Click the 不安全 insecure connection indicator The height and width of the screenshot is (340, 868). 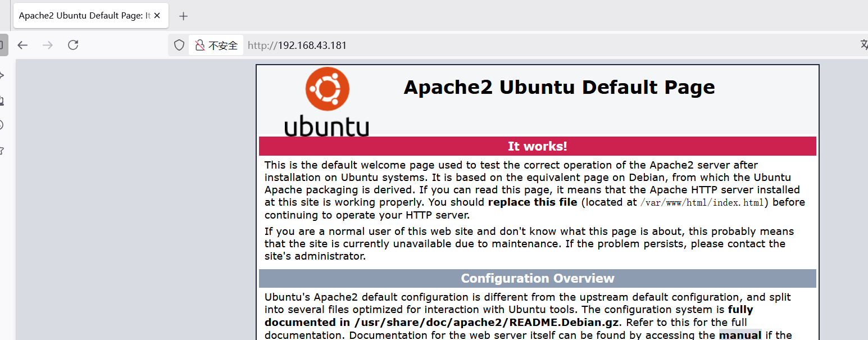pos(216,46)
